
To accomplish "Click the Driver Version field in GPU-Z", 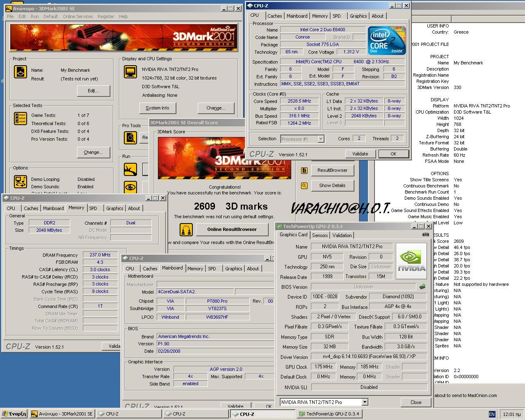I will click(x=369, y=357).
